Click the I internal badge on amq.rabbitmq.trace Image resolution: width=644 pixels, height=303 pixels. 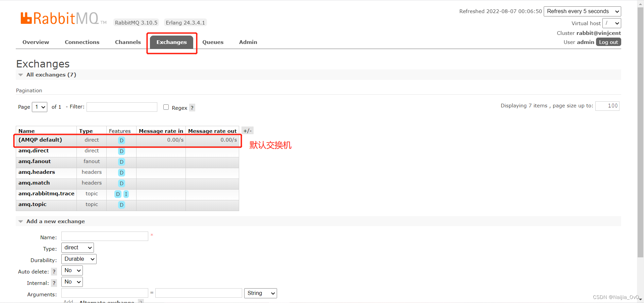tap(126, 194)
